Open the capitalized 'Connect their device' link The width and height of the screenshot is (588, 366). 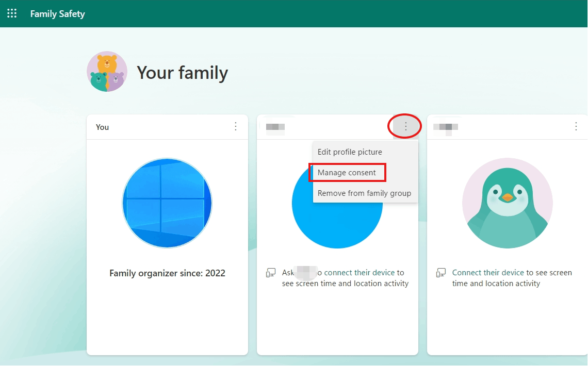point(488,273)
